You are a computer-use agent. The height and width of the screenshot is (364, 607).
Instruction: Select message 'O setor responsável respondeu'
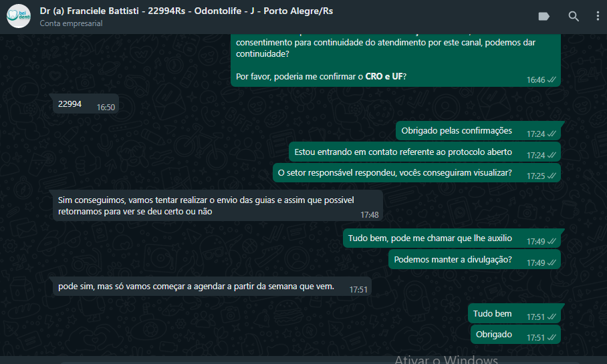coord(416,173)
